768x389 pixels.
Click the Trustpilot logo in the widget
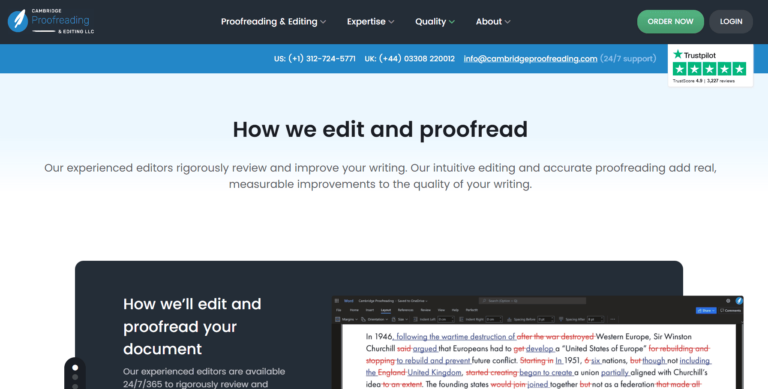695,55
